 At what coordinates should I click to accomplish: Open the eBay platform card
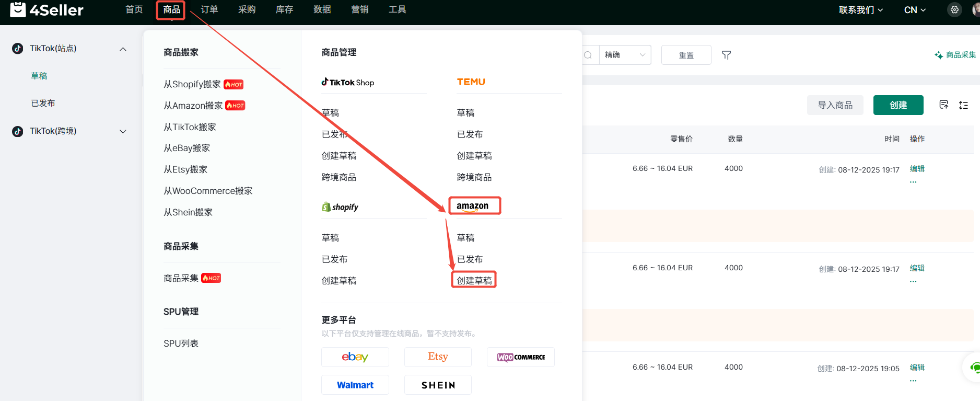click(x=355, y=357)
